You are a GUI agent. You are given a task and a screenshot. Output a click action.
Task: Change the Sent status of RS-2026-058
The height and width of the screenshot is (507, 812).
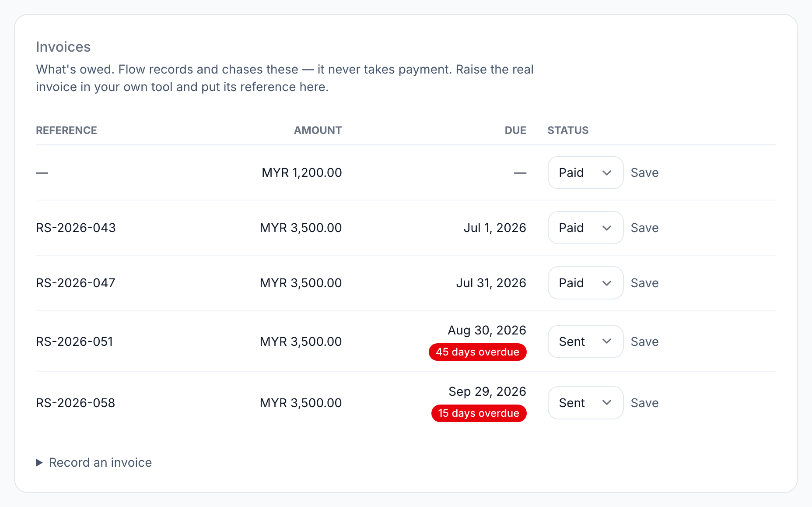tap(585, 403)
